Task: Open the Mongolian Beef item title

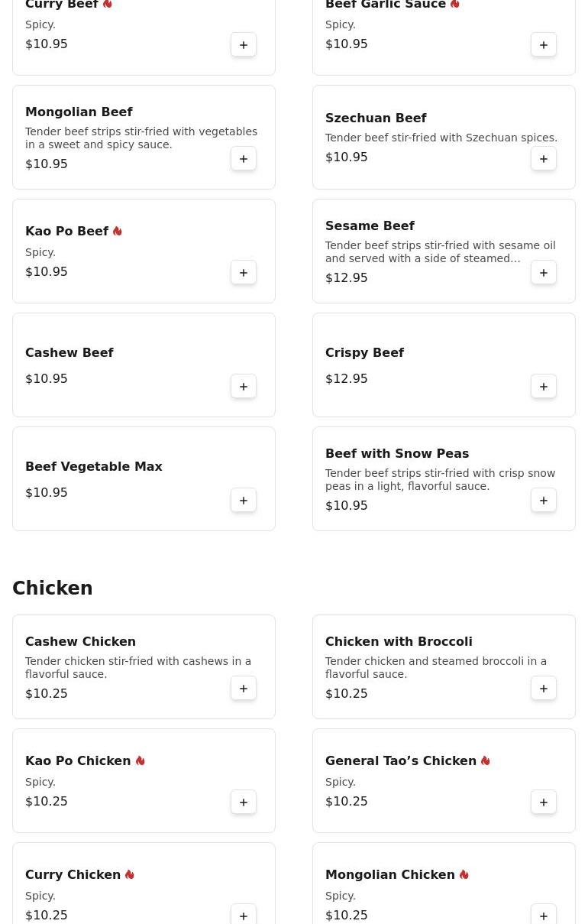Action: coord(79,112)
